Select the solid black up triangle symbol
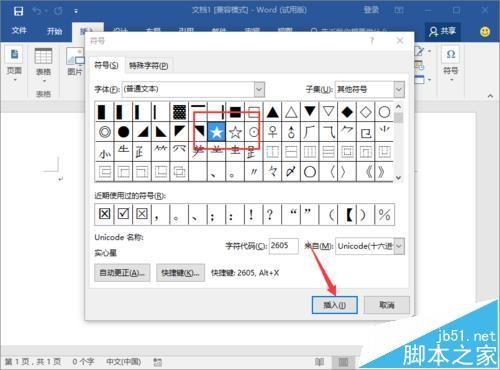The image size is (500, 370). click(273, 112)
